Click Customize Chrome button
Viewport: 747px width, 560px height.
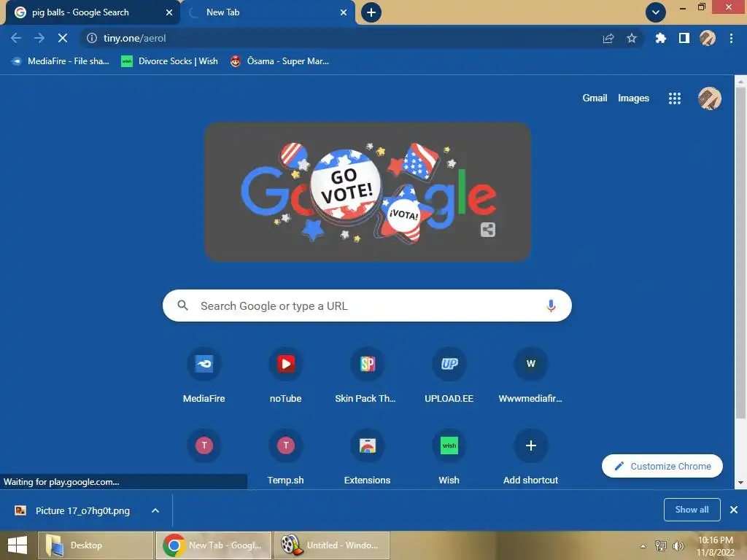pyautogui.click(x=662, y=466)
